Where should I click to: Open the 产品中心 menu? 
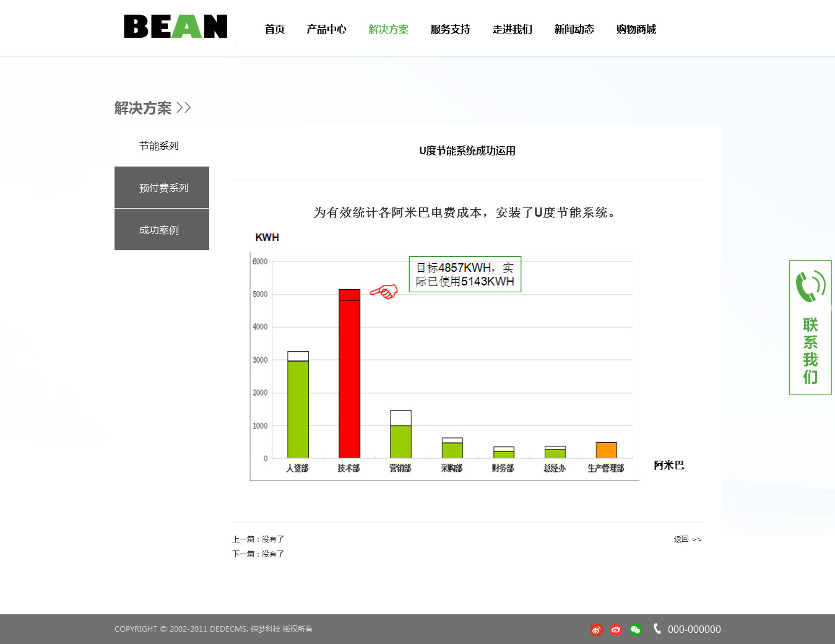point(326,29)
